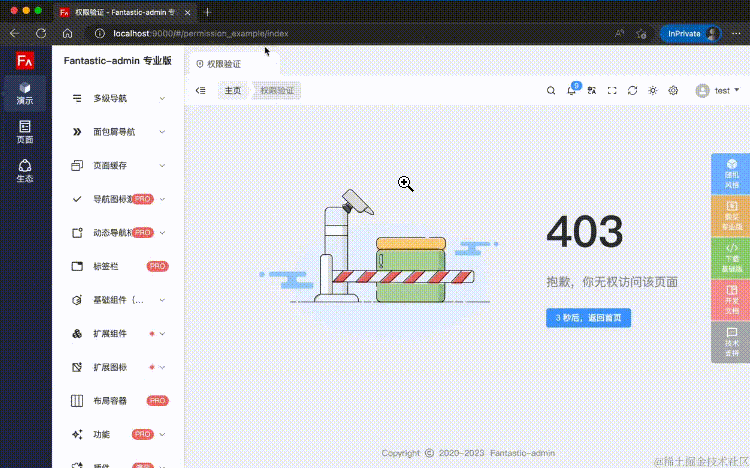Image resolution: width=750 pixels, height=468 pixels.
Task: Click the 购买专业版 orange side button
Action: (731, 216)
